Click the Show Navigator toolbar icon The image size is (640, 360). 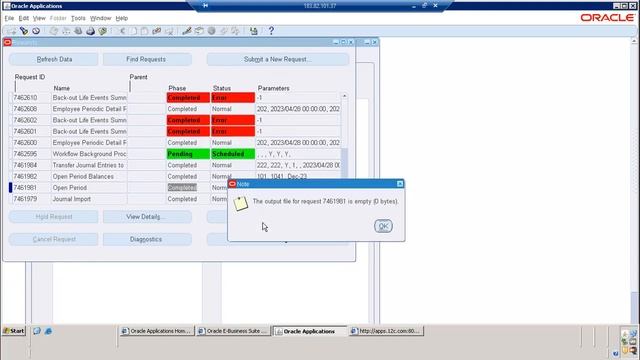pos(36,31)
